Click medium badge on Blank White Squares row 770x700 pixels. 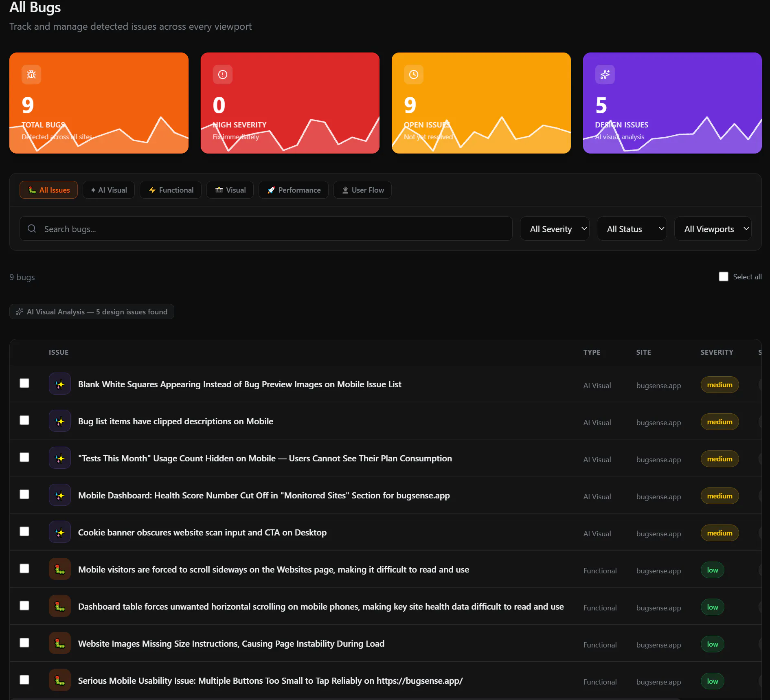pyautogui.click(x=720, y=384)
